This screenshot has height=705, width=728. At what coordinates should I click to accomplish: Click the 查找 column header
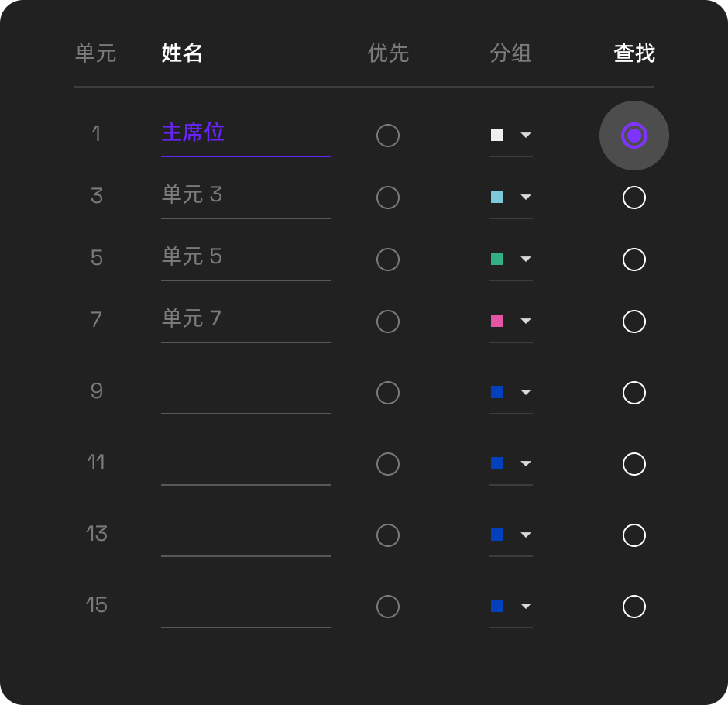point(634,53)
